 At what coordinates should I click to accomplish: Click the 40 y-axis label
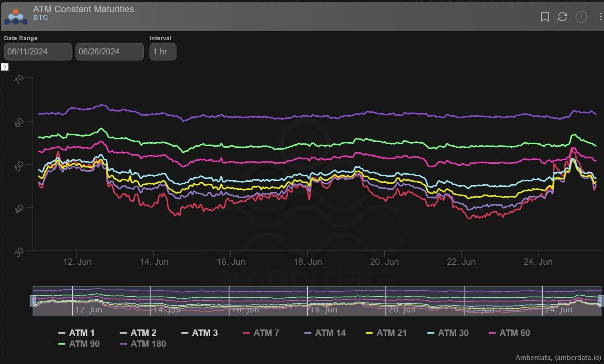point(19,209)
